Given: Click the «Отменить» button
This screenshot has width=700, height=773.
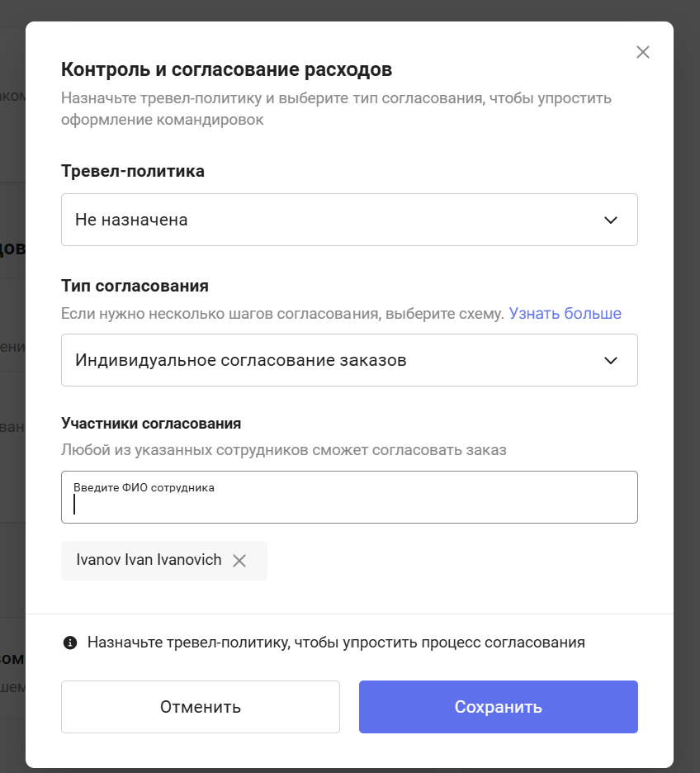Looking at the screenshot, I should [x=201, y=707].
